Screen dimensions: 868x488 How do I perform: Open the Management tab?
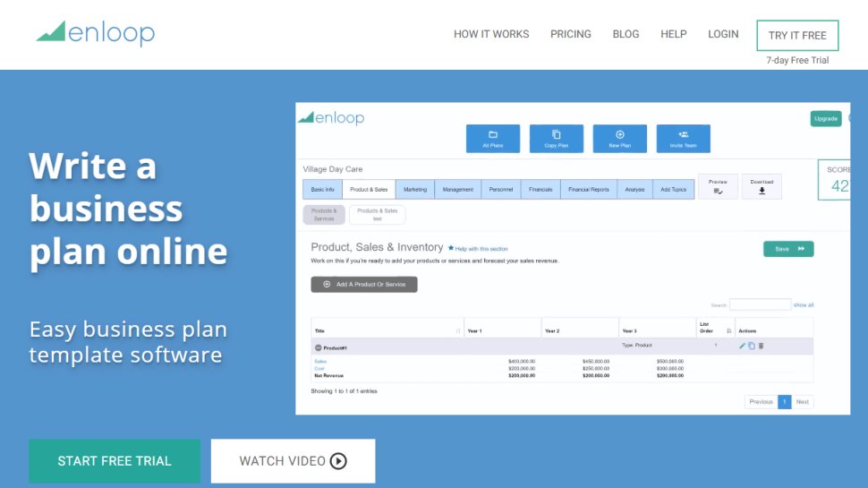(x=458, y=190)
